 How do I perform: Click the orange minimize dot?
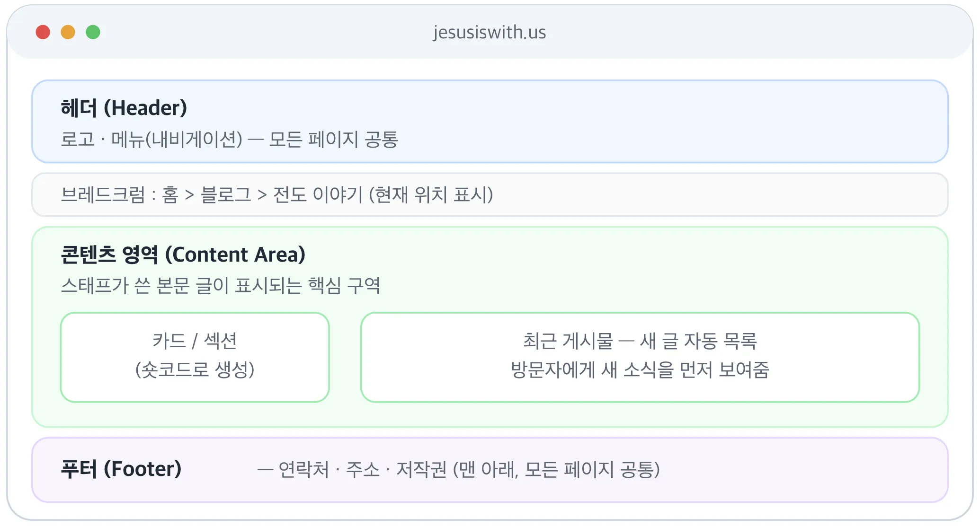[68, 32]
